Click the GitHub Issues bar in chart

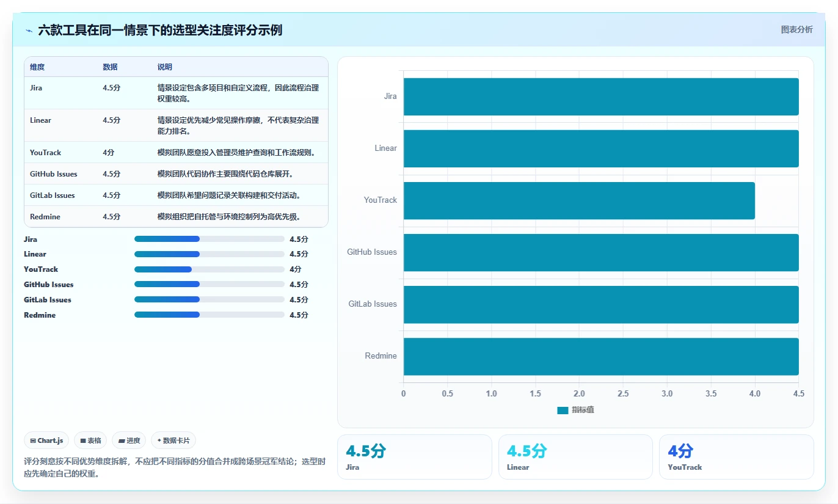[x=601, y=252]
